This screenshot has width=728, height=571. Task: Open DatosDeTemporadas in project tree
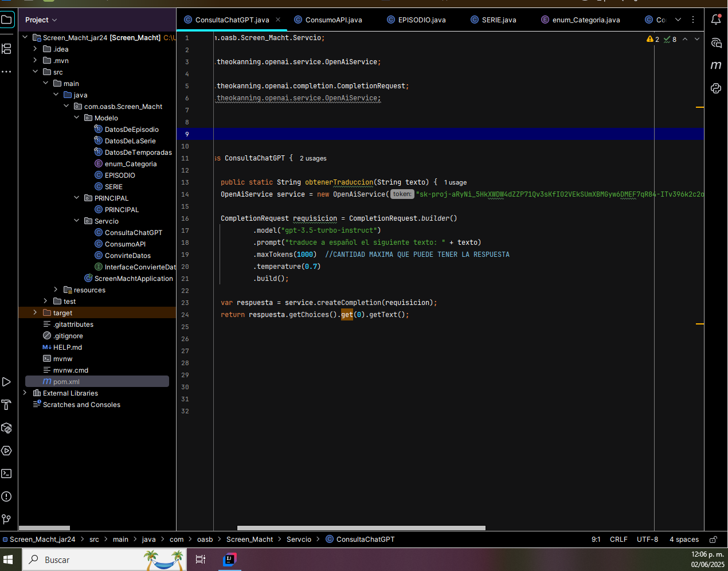[x=138, y=152]
